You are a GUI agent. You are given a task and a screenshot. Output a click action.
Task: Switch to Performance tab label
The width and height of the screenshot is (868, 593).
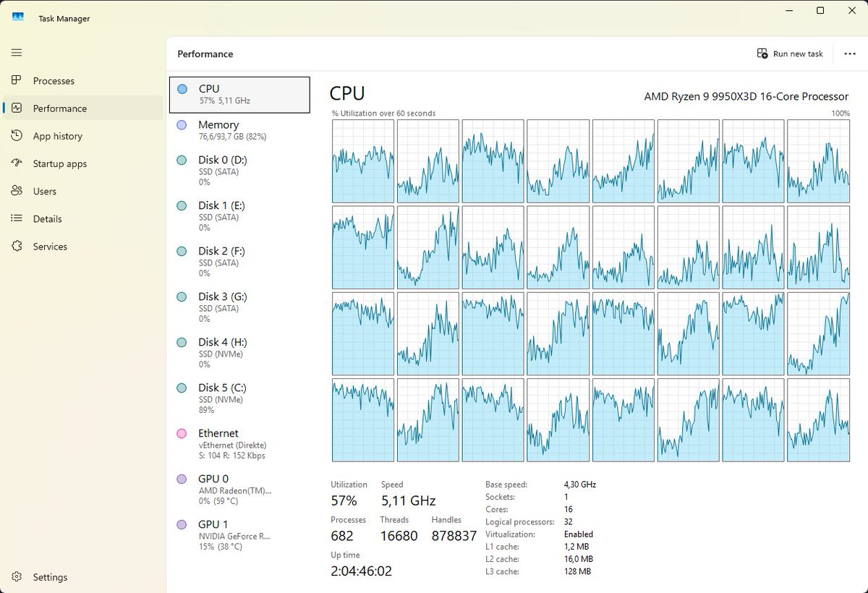(60, 108)
